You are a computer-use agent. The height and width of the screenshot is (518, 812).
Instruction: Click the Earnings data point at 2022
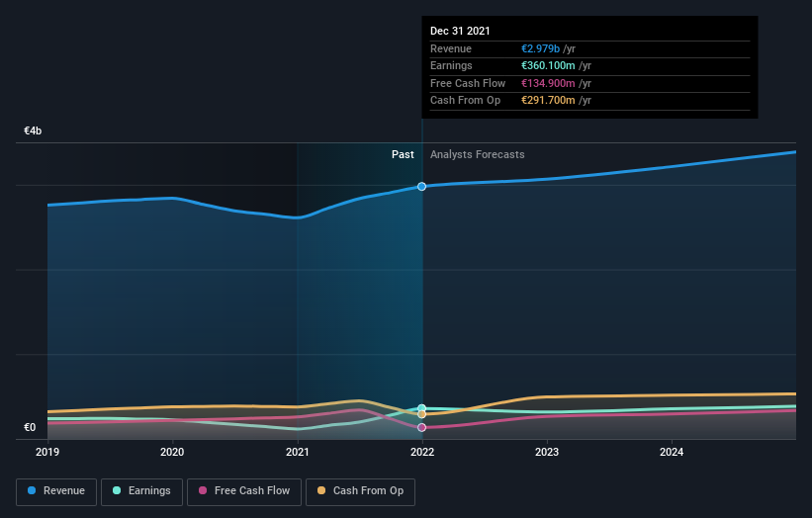click(422, 408)
